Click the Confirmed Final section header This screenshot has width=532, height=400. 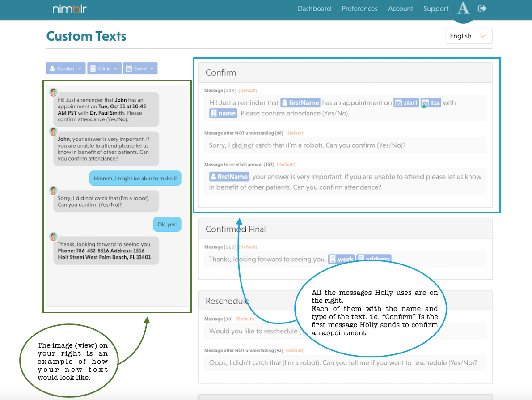(x=345, y=229)
